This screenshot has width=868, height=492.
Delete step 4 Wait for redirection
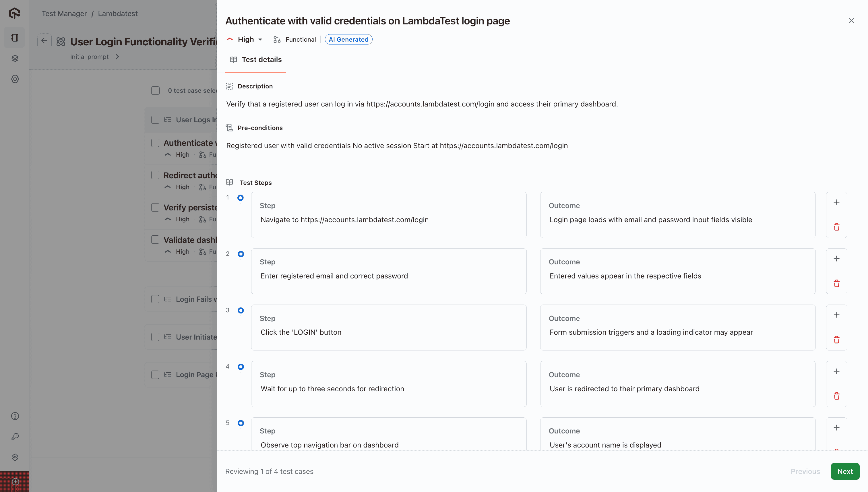coord(836,396)
